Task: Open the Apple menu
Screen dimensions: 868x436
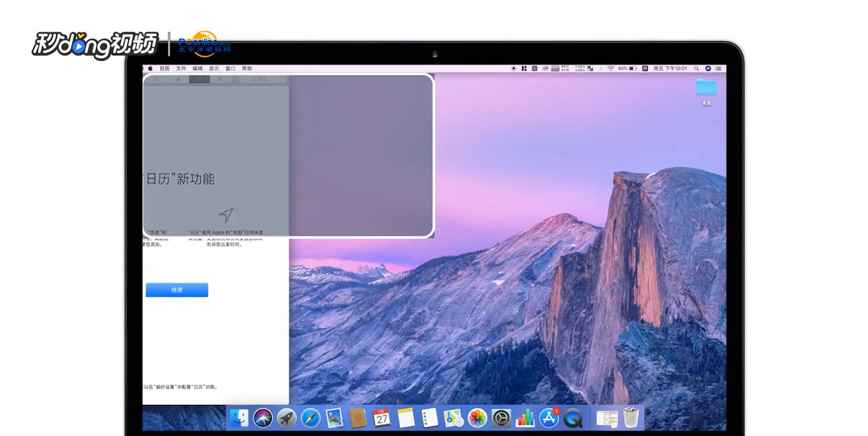Action: 150,68
